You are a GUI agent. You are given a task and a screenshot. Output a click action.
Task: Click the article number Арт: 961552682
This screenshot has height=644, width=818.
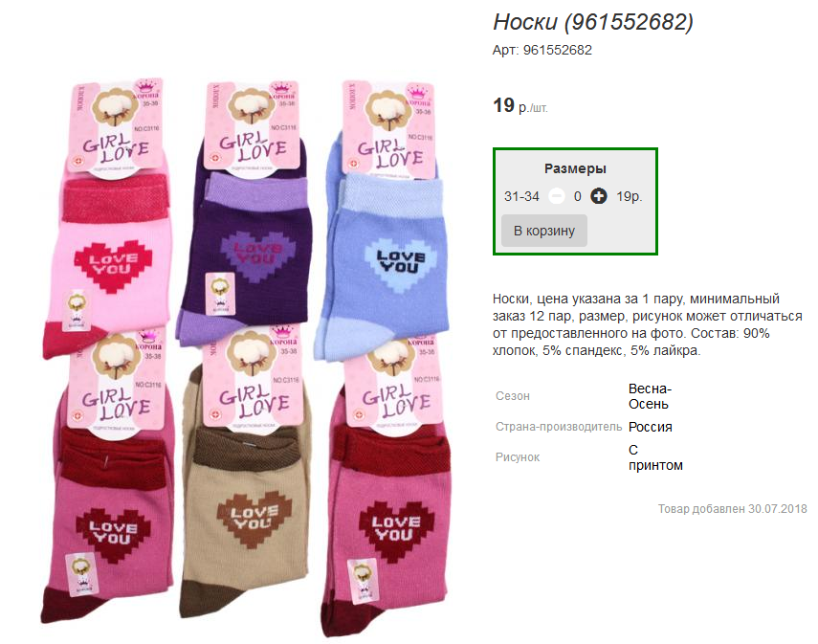[542, 50]
